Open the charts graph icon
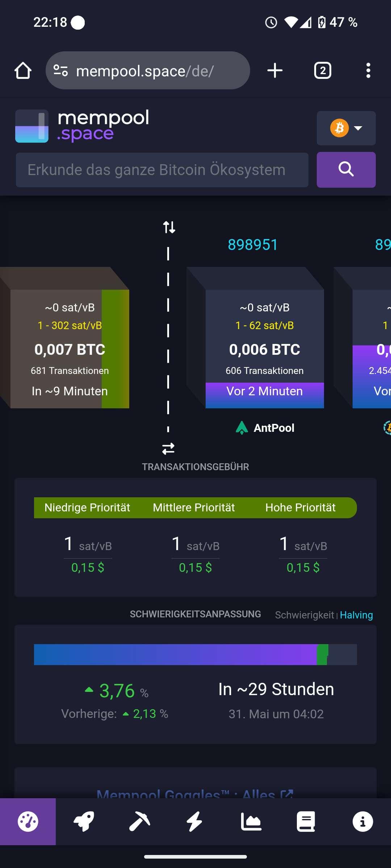 click(251, 822)
